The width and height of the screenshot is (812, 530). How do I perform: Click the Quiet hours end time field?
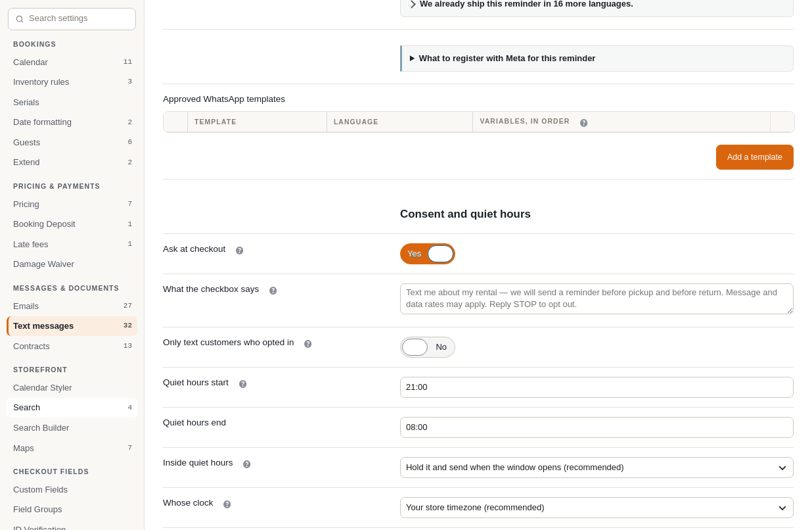[597, 427]
